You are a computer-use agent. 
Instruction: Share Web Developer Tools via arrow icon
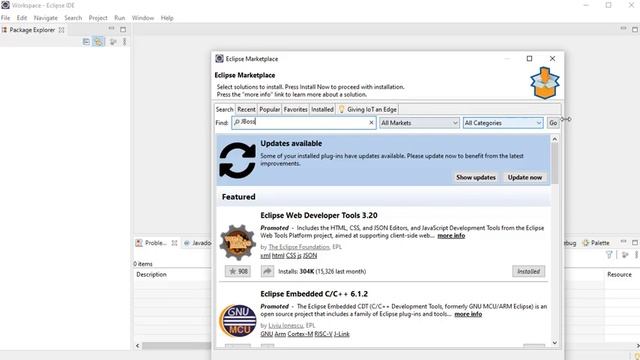(267, 271)
